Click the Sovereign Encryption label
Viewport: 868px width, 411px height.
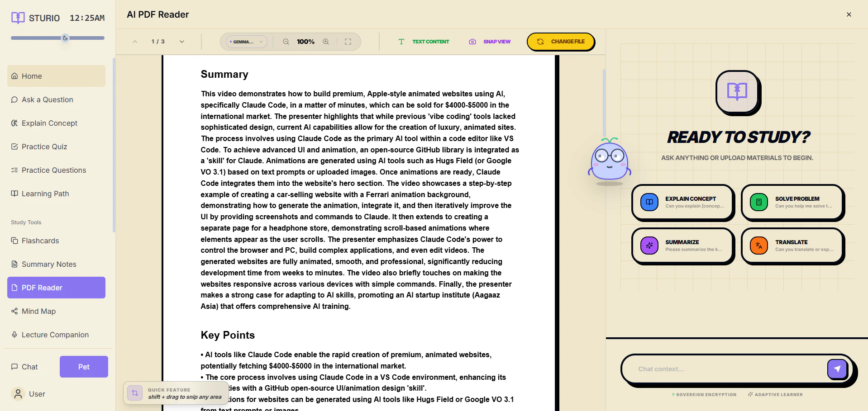point(704,395)
